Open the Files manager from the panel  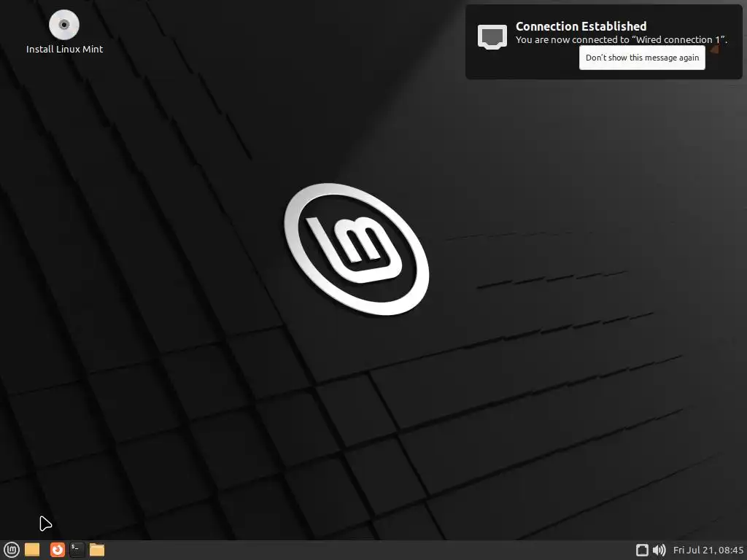97,550
